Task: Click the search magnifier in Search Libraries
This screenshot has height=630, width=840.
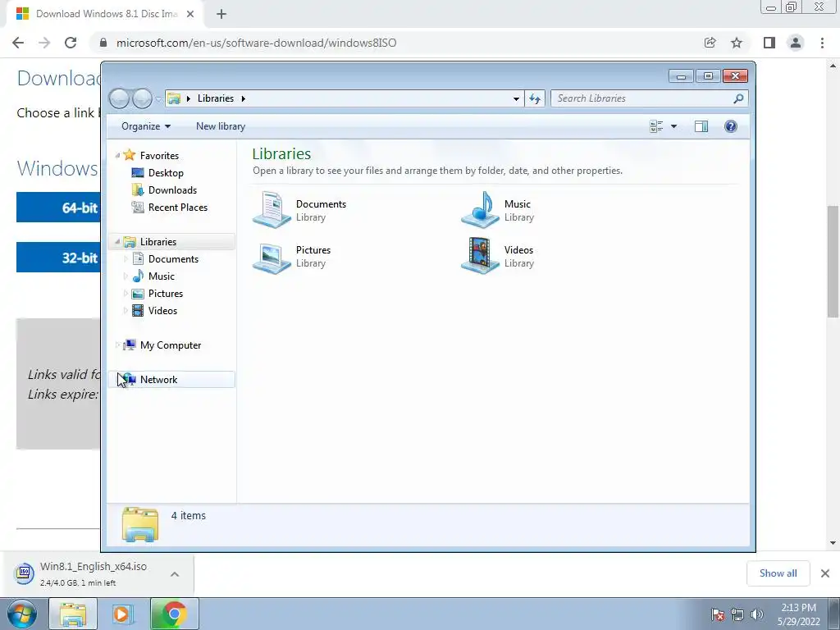Action: pos(738,98)
